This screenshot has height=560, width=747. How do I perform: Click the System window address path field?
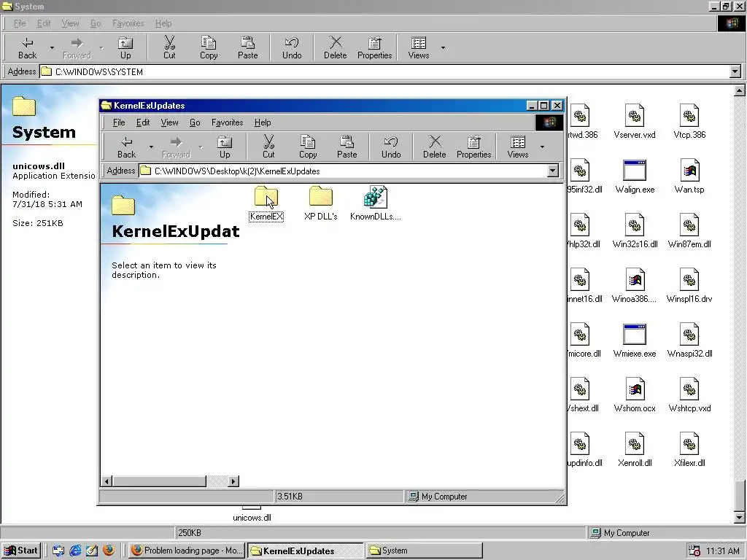tap(384, 72)
